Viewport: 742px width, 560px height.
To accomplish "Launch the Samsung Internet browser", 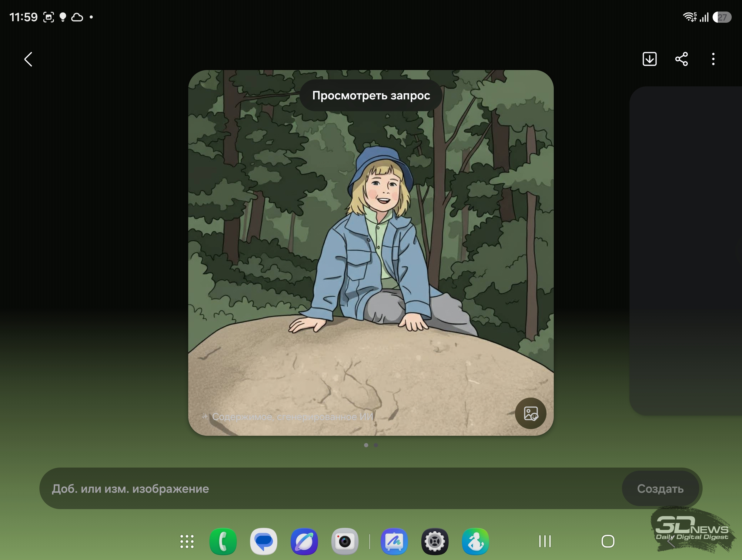I will [x=304, y=542].
